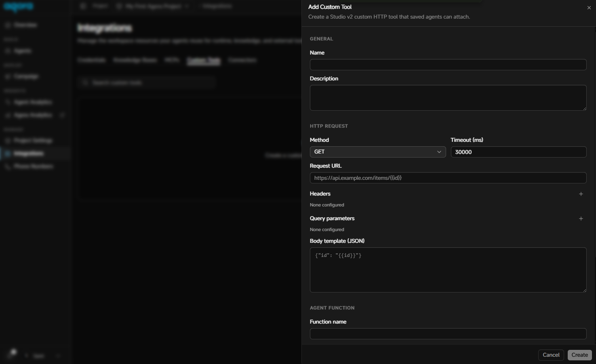Create the custom tool
The width and height of the screenshot is (596, 364).
click(580, 355)
